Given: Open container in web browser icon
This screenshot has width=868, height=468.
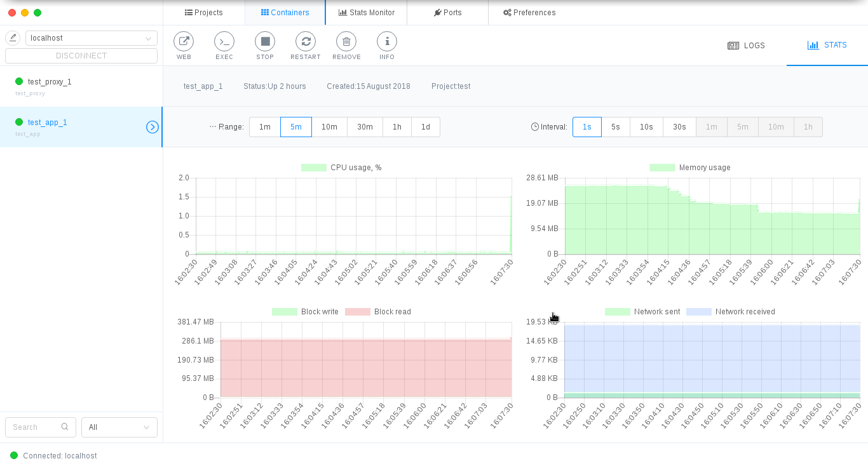Looking at the screenshot, I should (x=184, y=42).
